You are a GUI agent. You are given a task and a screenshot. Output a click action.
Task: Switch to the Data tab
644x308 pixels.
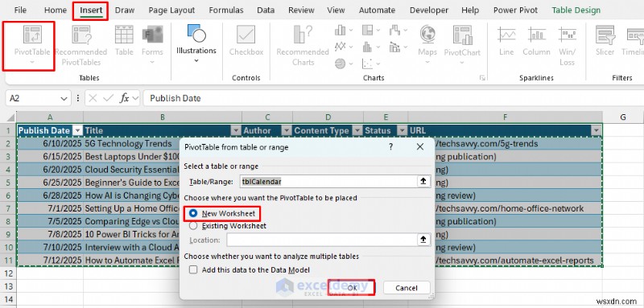(x=266, y=10)
